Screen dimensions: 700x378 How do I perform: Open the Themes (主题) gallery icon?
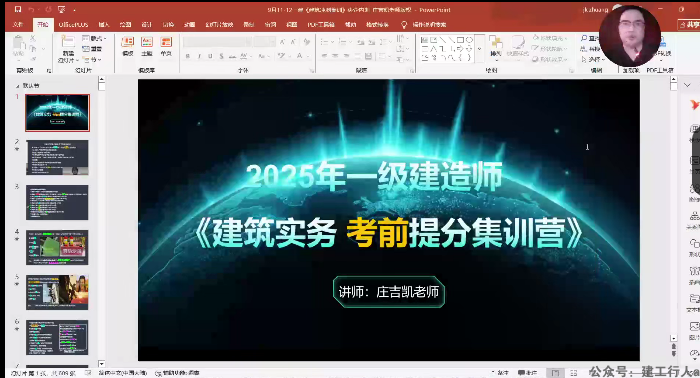click(x=147, y=46)
